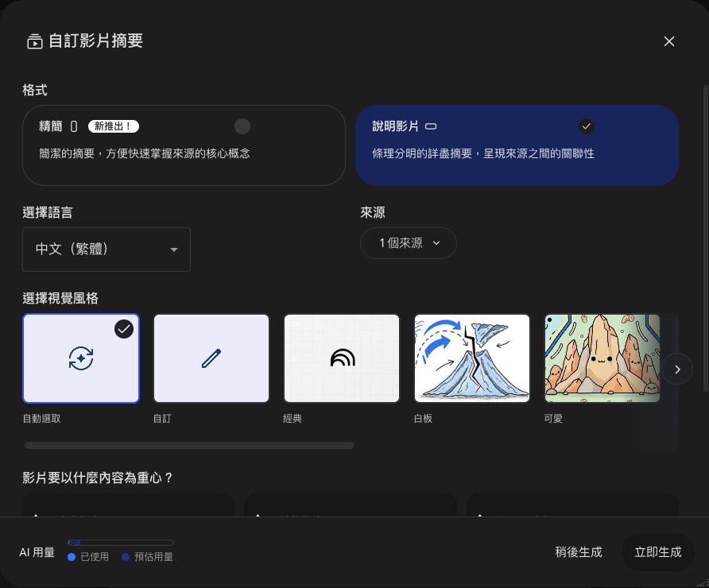Image resolution: width=709 pixels, height=588 pixels.
Task: Select the 精簡 format radio circle
Action: coord(242,126)
